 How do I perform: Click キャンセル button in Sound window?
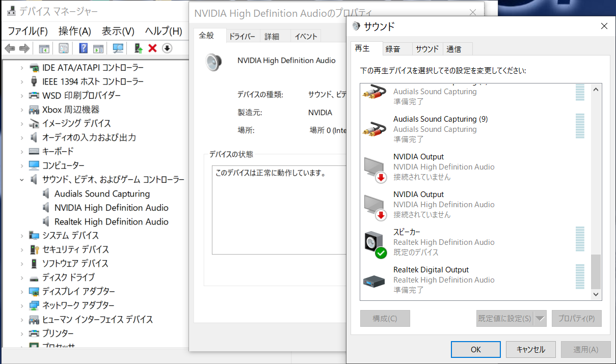pos(530,349)
